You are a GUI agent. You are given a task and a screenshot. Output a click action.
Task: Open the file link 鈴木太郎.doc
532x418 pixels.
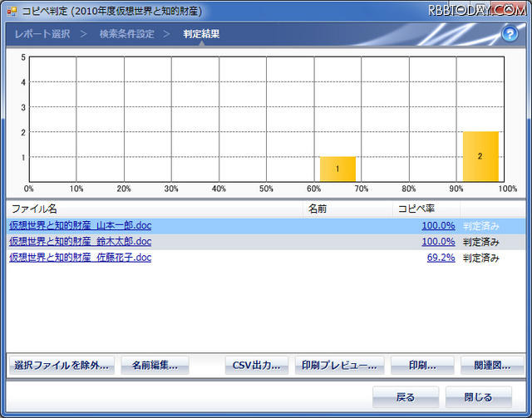click(x=81, y=242)
